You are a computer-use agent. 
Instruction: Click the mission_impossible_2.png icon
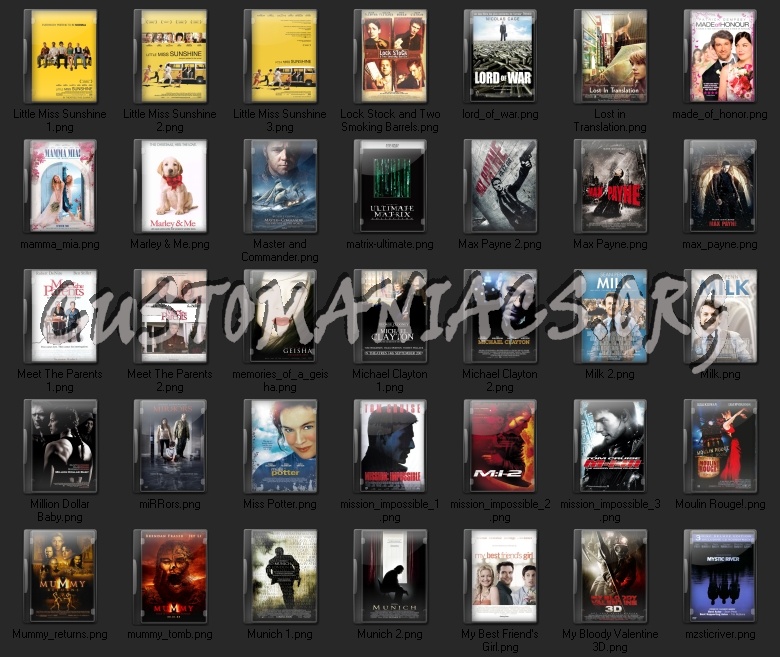point(500,446)
